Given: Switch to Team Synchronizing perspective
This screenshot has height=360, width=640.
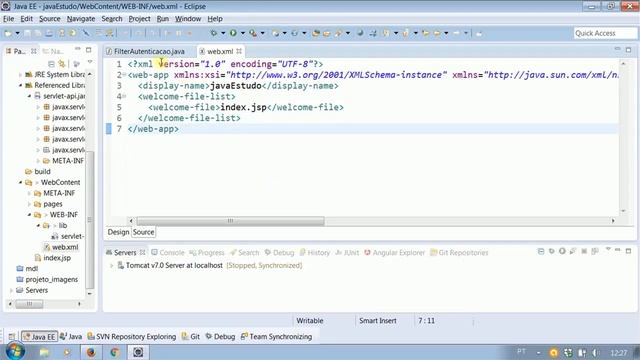Looking at the screenshot, I should 277,337.
